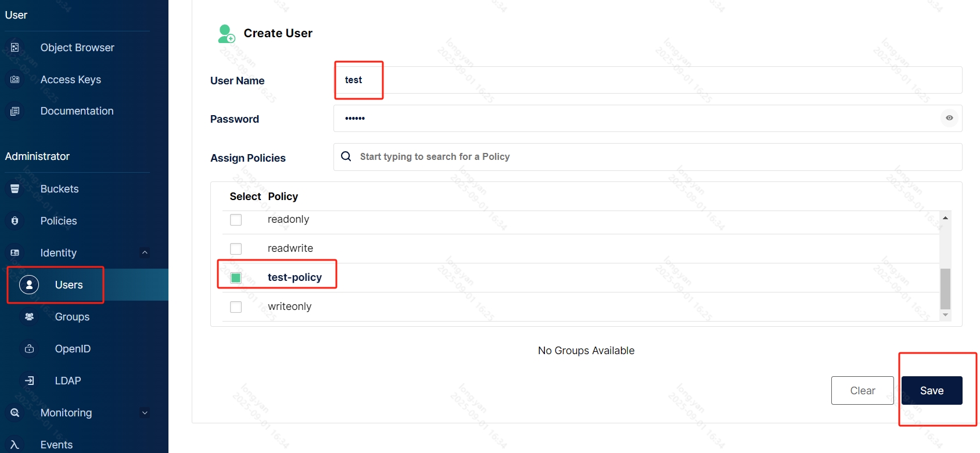Open Object Browser menu item

point(77,48)
